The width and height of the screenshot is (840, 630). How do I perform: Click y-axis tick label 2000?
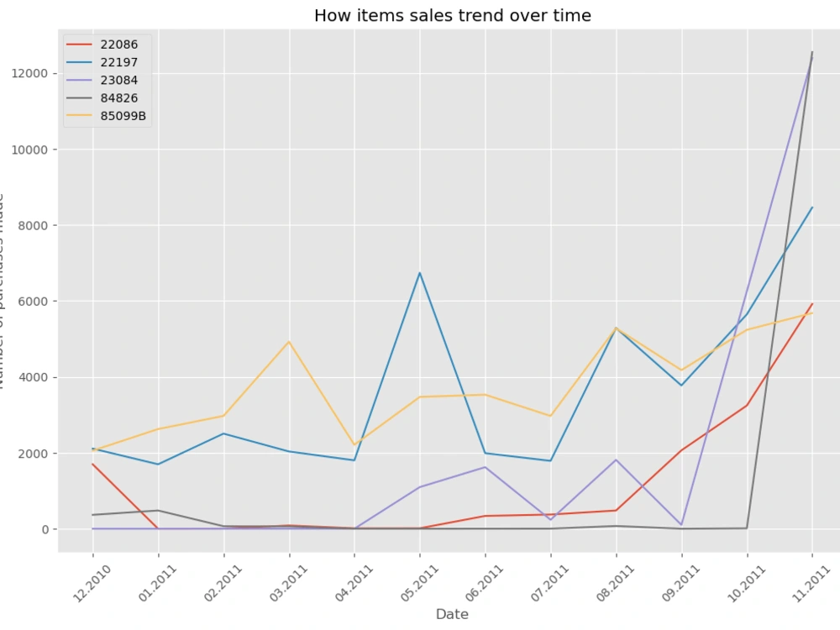34,454
